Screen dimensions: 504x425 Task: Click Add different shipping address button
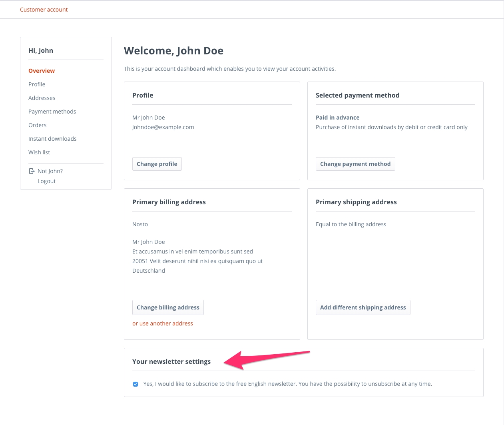pos(363,307)
